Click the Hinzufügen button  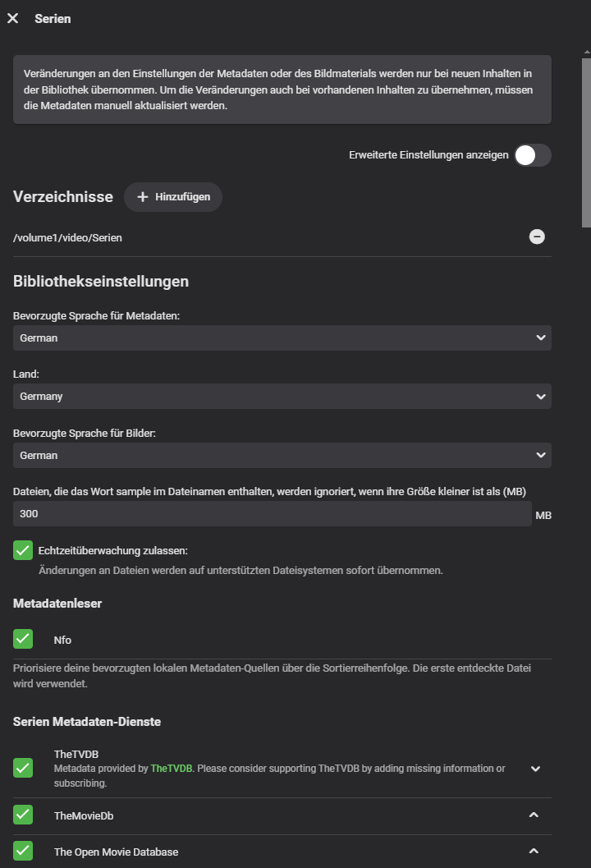(x=173, y=197)
